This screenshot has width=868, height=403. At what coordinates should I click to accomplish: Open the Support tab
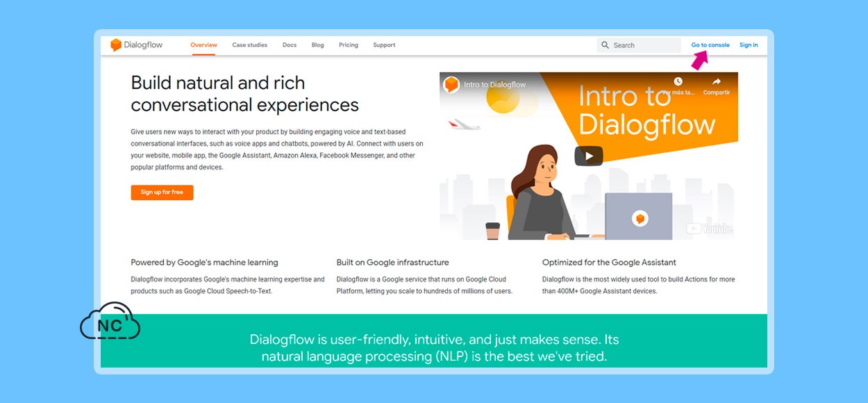point(384,45)
